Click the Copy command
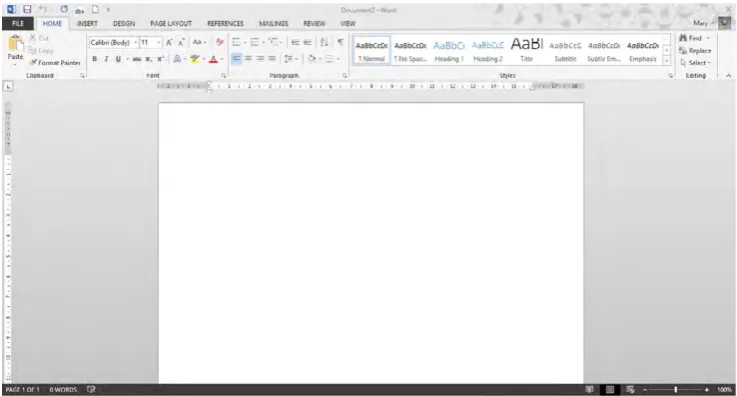737x396 pixels. click(x=40, y=51)
